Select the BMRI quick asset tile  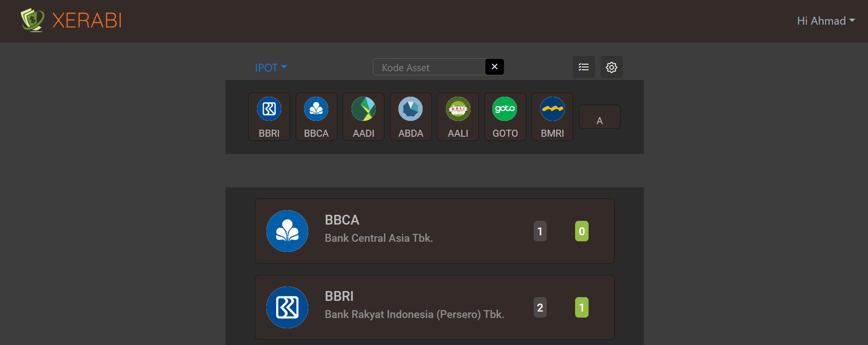[x=552, y=117]
